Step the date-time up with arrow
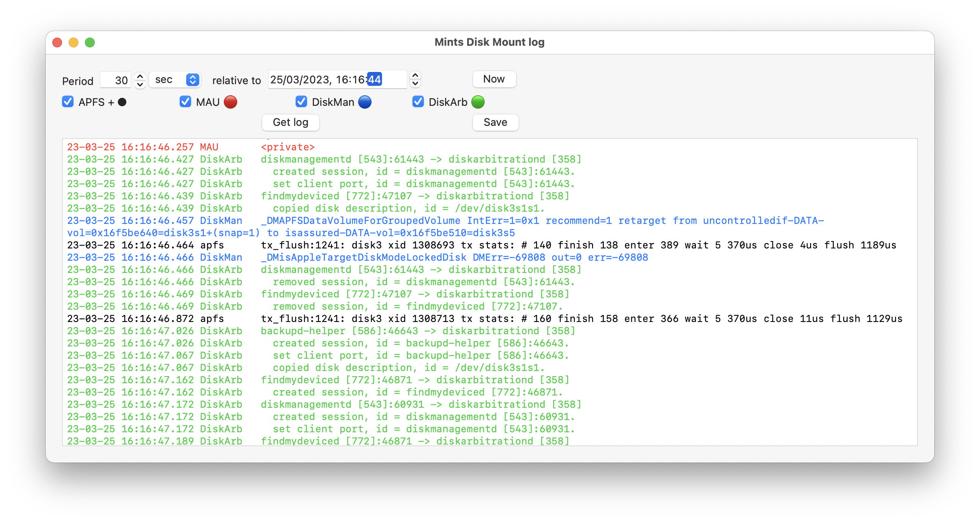 (x=415, y=76)
